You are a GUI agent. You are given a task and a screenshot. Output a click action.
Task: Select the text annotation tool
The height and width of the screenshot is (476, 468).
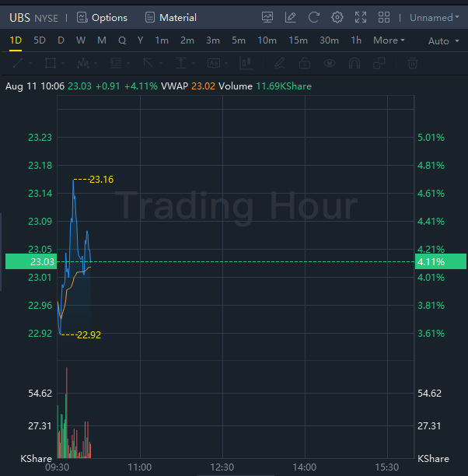[x=214, y=63]
